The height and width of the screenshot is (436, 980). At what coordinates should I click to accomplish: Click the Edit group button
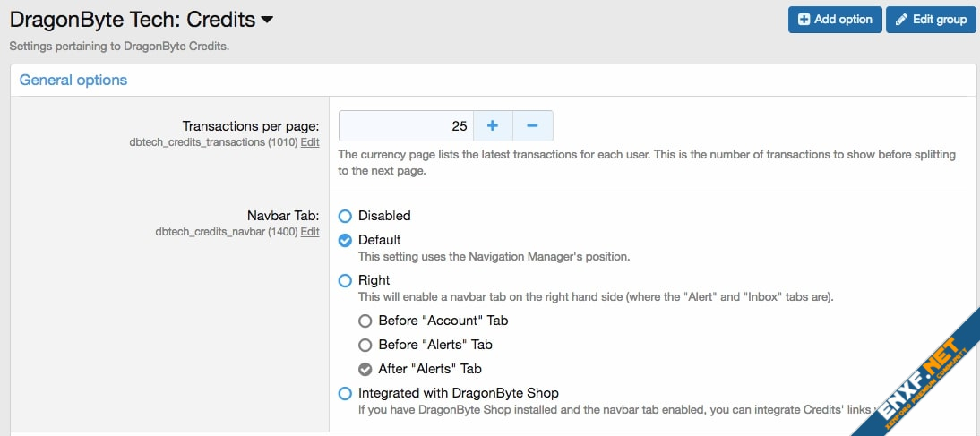931,20
